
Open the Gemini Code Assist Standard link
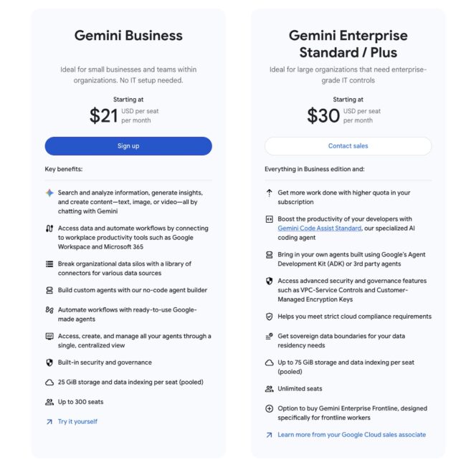point(319,228)
